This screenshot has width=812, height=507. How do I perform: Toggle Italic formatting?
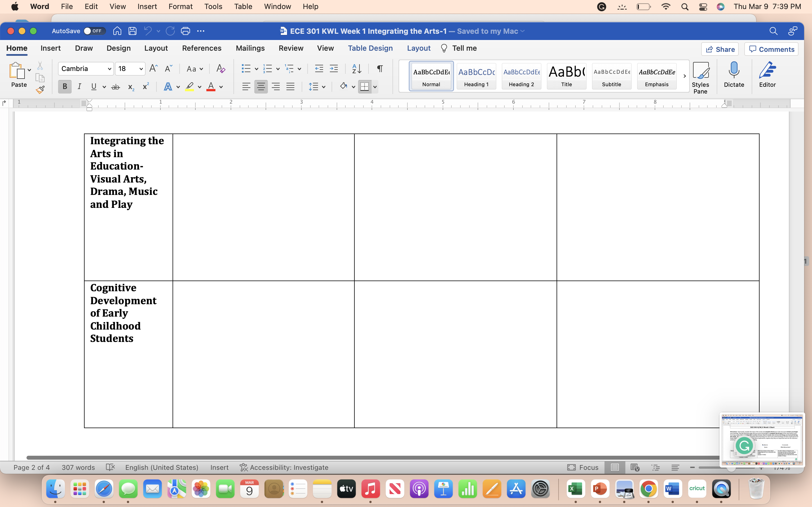point(79,87)
